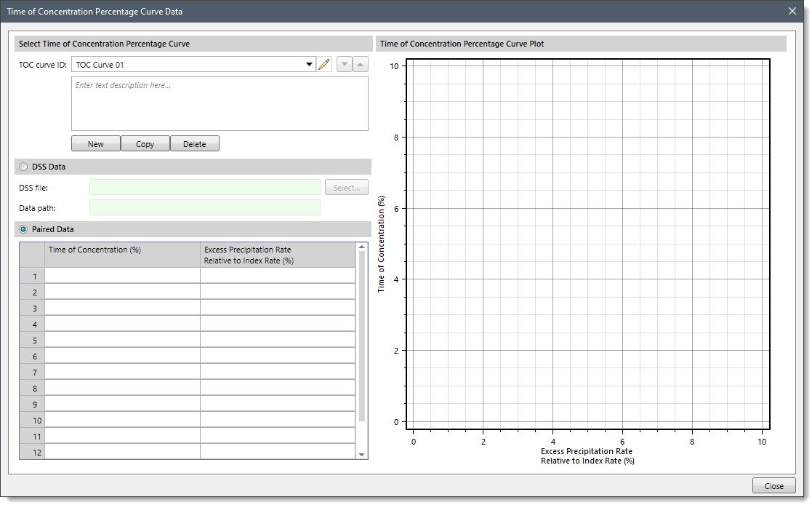Open the TOC curve ID dropdown
Image resolution: width=812 pixels, height=505 pixels.
click(309, 64)
